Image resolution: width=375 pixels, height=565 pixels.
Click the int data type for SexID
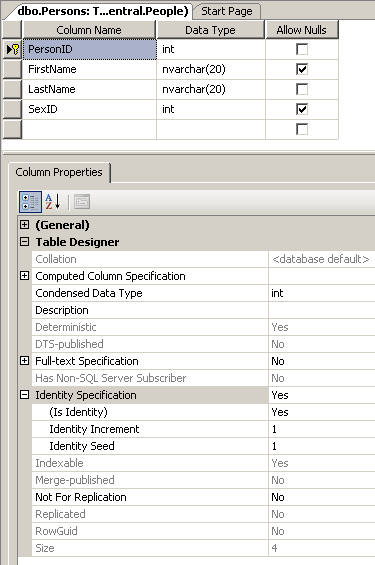(211, 109)
